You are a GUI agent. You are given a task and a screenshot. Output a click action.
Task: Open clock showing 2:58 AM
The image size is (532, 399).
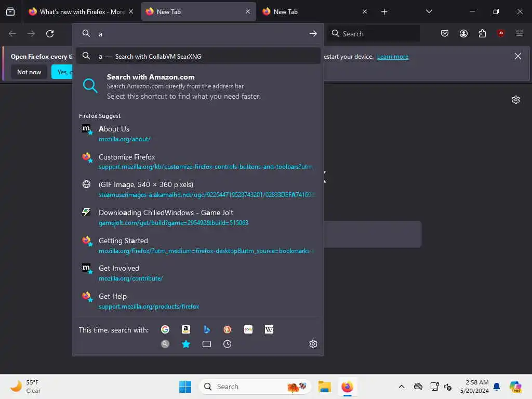474,387
